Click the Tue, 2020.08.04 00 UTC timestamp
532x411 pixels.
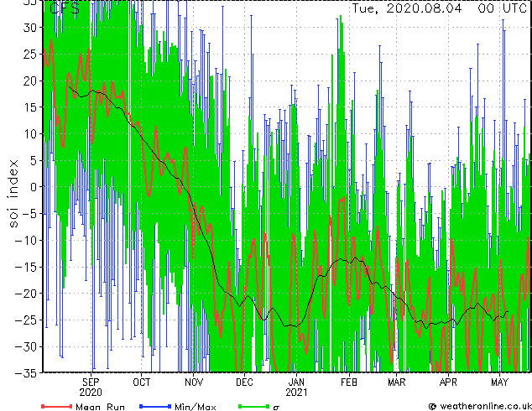439,8
